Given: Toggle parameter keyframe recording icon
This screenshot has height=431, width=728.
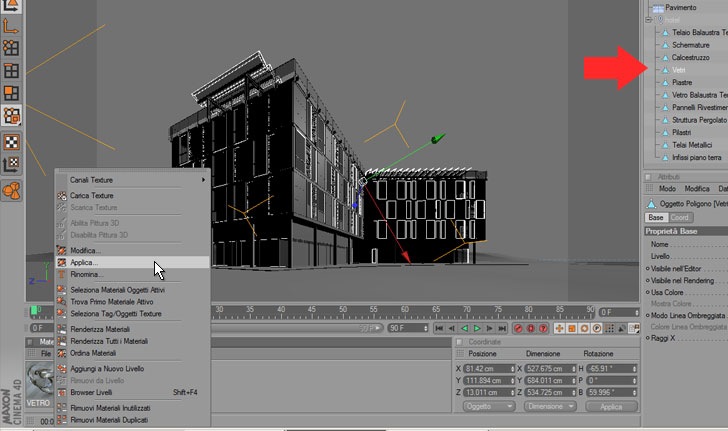Looking at the screenshot, I should pyautogui.click(x=597, y=328).
